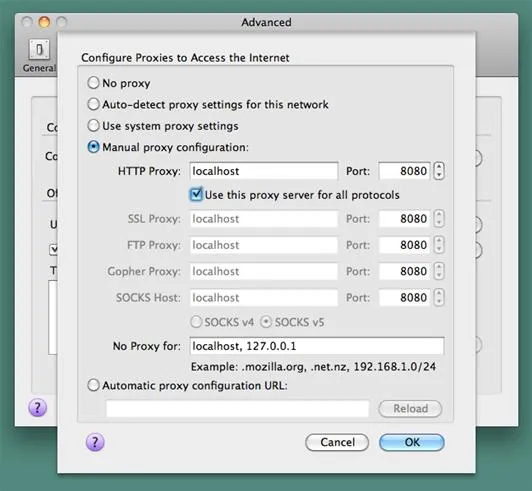
Task: Click the SSL Proxy port stepper
Action: tap(439, 219)
